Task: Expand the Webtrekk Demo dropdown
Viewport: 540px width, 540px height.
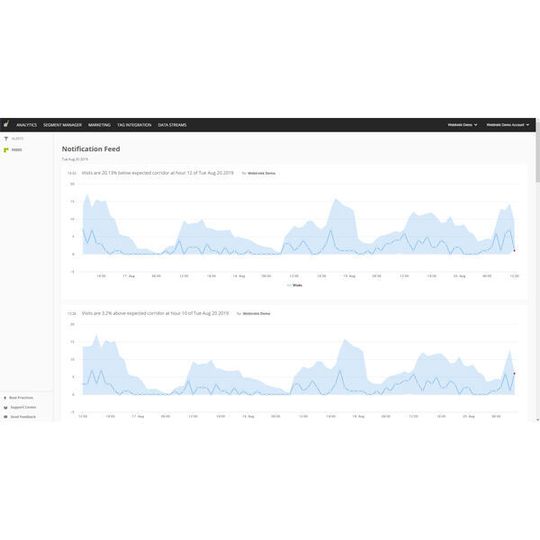Action: pyautogui.click(x=463, y=125)
